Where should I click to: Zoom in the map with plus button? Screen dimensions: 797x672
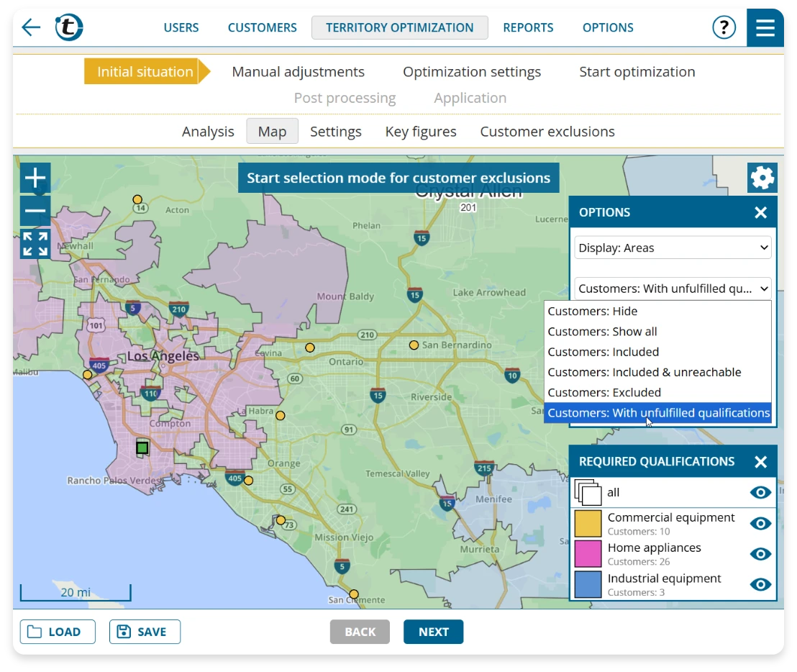point(35,178)
